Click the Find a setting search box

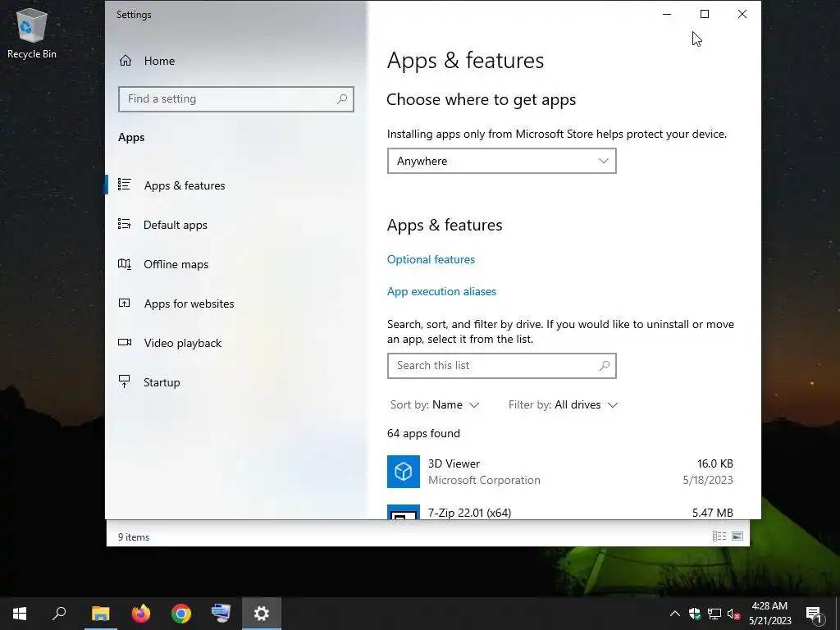[235, 99]
